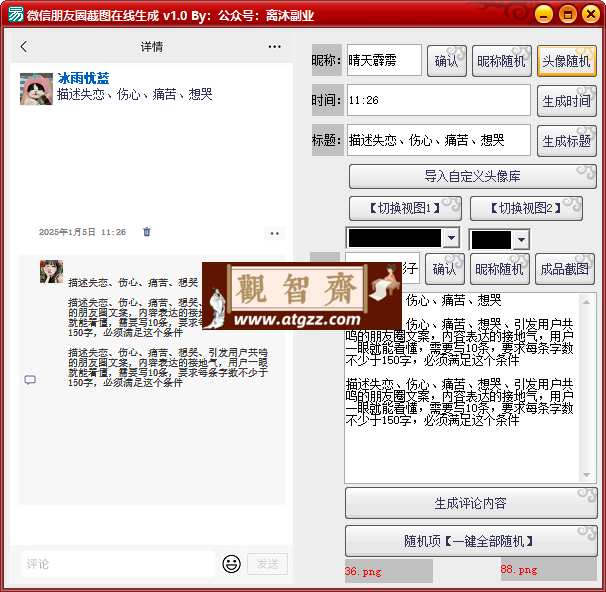Go back using the left arrow

[x=24, y=47]
